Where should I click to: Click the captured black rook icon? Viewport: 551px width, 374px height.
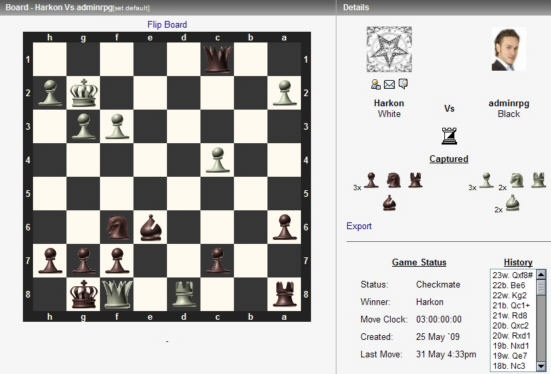[415, 180]
